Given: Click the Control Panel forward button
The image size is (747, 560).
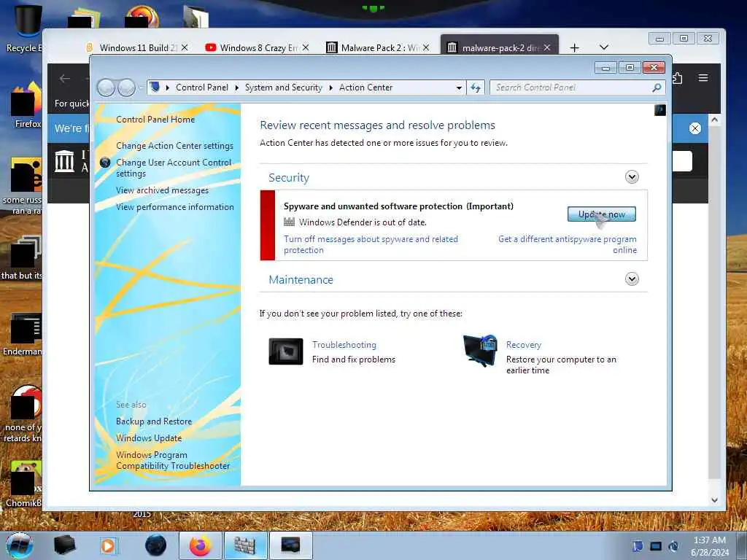Looking at the screenshot, I should coord(126,87).
